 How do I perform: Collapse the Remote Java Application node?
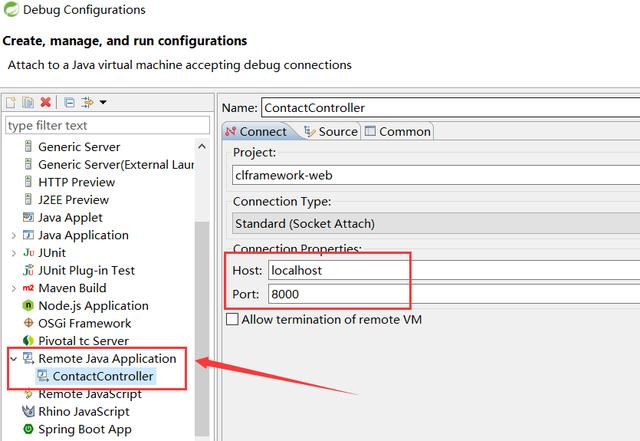pyautogui.click(x=13, y=358)
